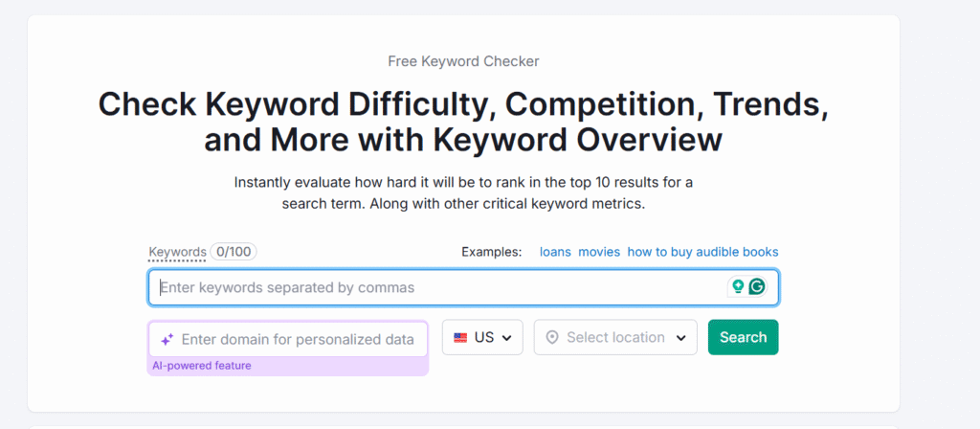Screen dimensions: 980x429
Task: Click the 'AI-powered feature' label
Action: (x=202, y=366)
